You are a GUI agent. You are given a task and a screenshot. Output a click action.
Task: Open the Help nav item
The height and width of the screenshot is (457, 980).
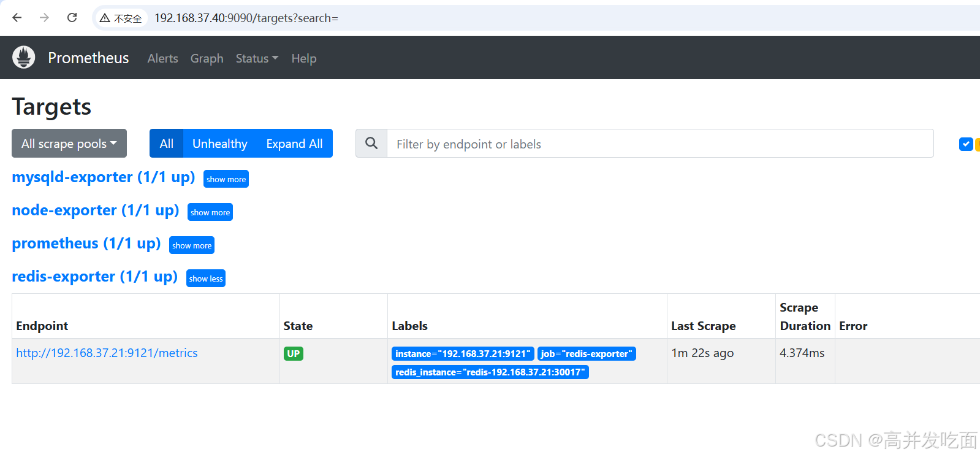(304, 58)
